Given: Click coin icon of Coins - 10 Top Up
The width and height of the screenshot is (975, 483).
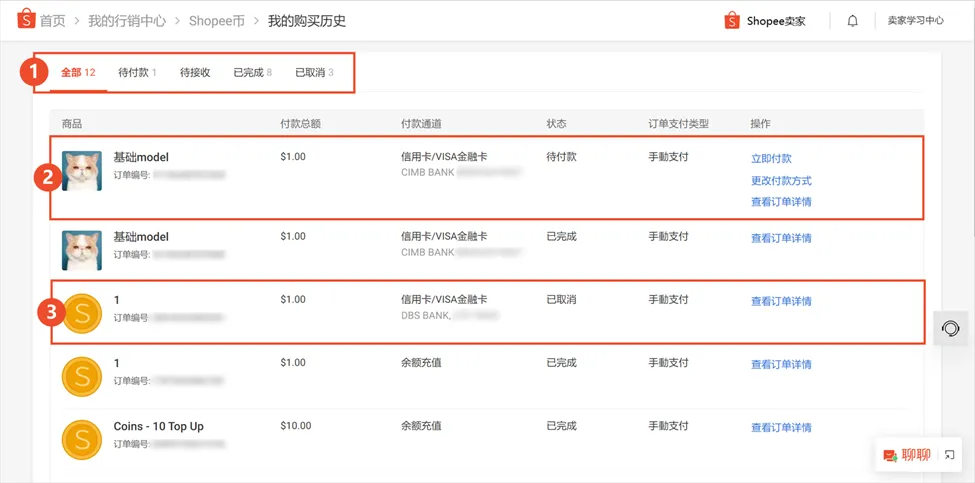Looking at the screenshot, I should click(81, 439).
